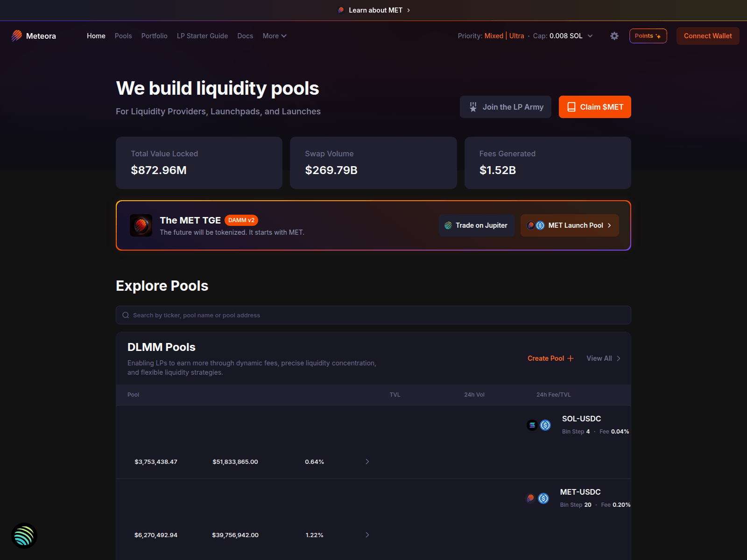Click the Claim $MET button
747x560 pixels.
click(595, 107)
